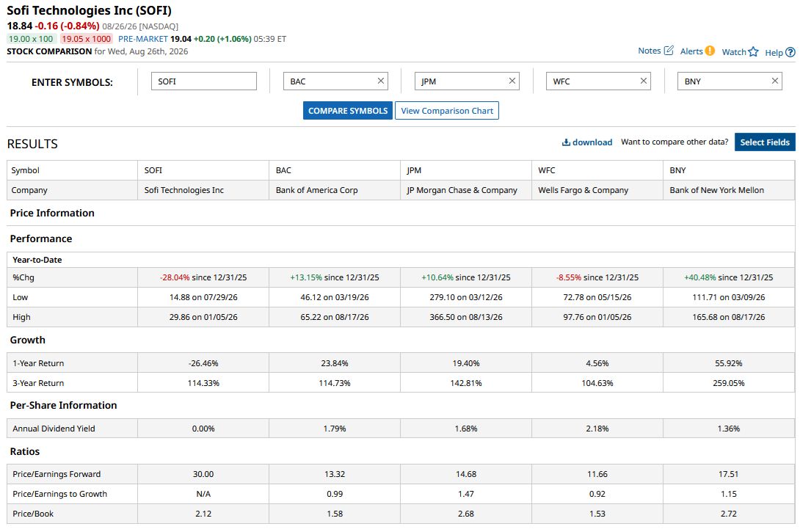Click the 2.72 Price/Book value
Image resolution: width=800 pixels, height=532 pixels.
tap(729, 514)
